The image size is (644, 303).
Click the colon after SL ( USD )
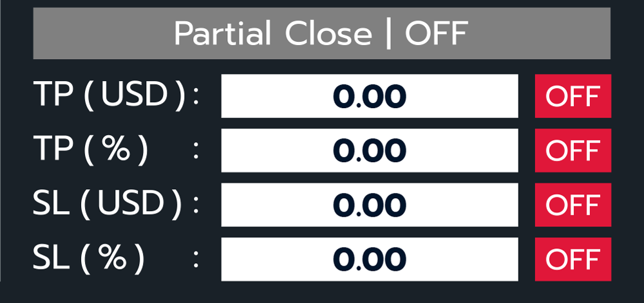(x=196, y=206)
